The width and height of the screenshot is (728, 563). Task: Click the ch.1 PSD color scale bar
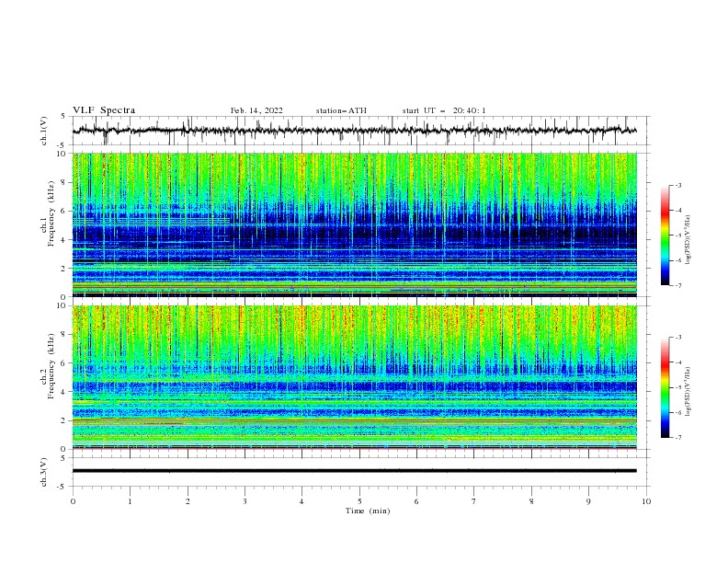[665, 236]
